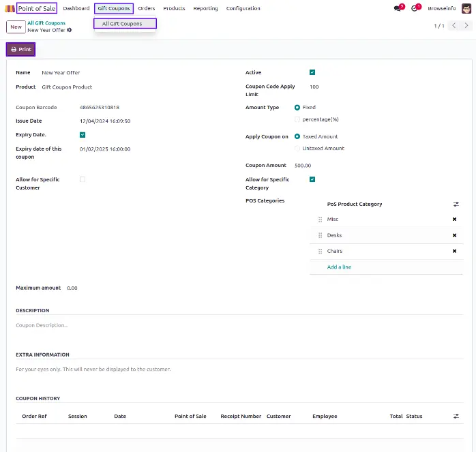Delete the Chairs category row
This screenshot has height=452, width=476.
pos(454,252)
